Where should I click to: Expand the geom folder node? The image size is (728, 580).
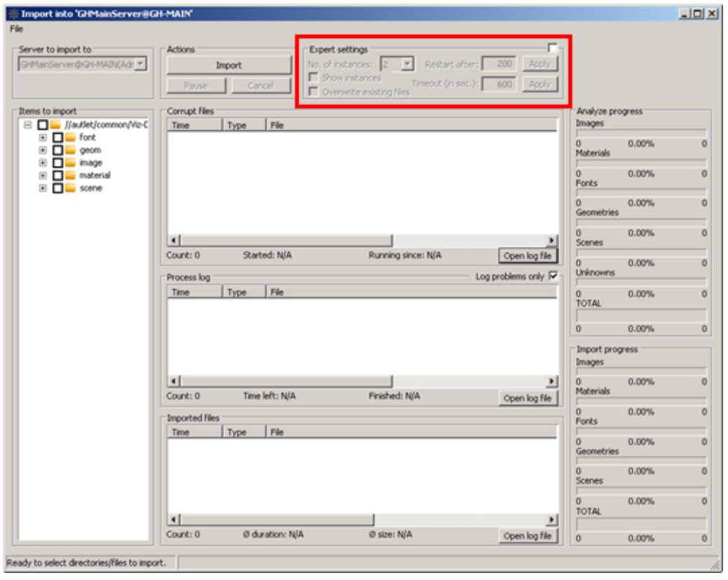pyautogui.click(x=43, y=151)
